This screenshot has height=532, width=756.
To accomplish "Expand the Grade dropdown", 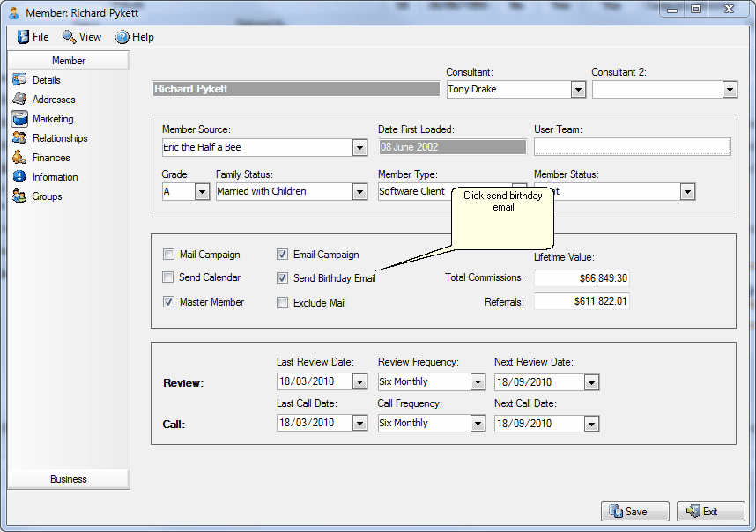I will [202, 192].
